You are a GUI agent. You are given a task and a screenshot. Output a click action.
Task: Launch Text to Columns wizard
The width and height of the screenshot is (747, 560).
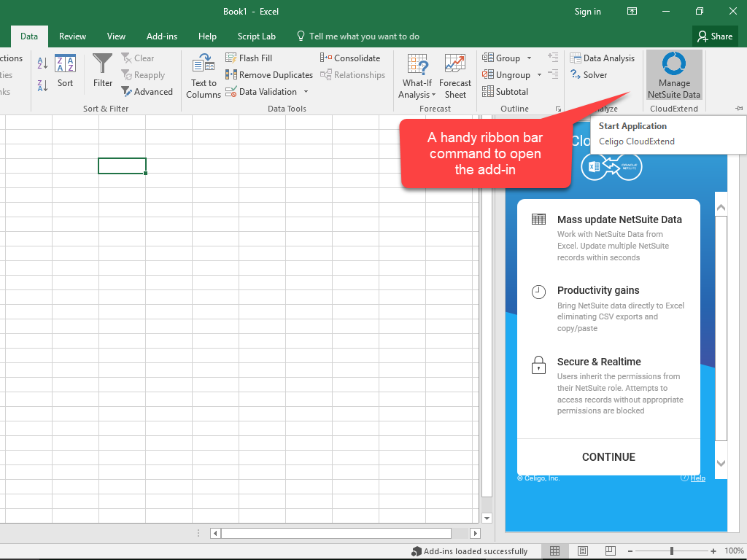pyautogui.click(x=204, y=76)
